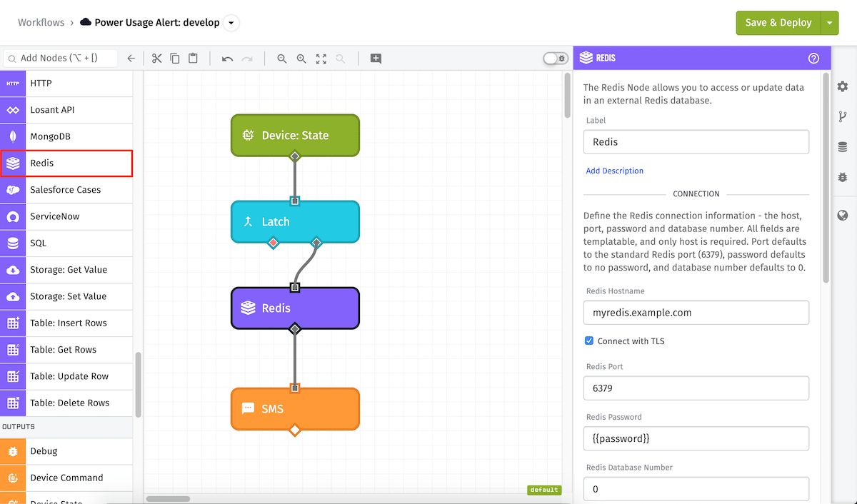Select the Device Command output node
Screen dimensions: 857x504
coord(66,478)
